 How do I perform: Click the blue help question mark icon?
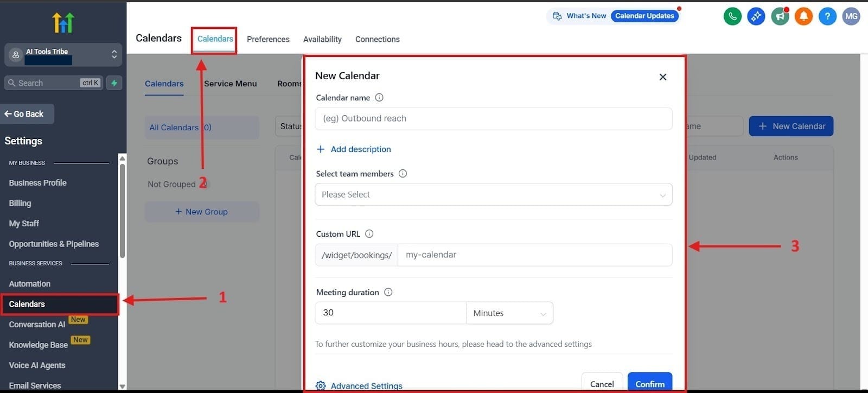827,16
